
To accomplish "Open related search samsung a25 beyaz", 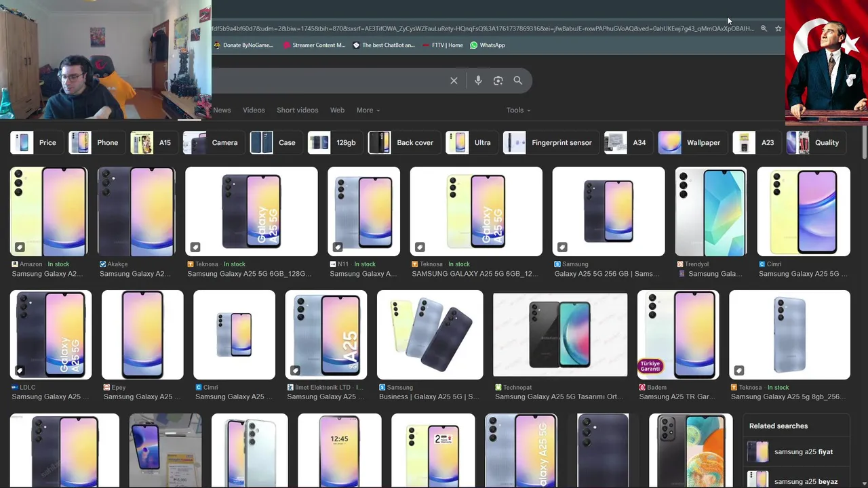I will [x=796, y=479].
